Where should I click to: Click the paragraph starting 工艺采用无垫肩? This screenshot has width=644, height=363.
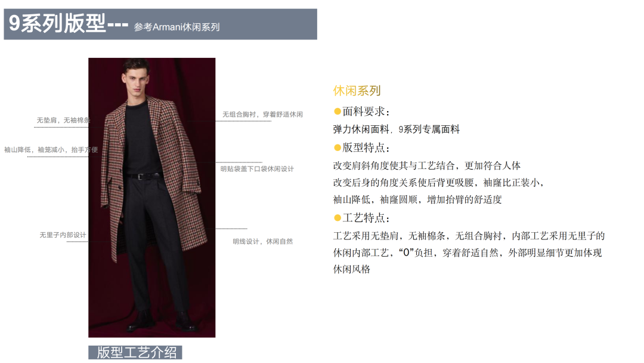(469, 253)
